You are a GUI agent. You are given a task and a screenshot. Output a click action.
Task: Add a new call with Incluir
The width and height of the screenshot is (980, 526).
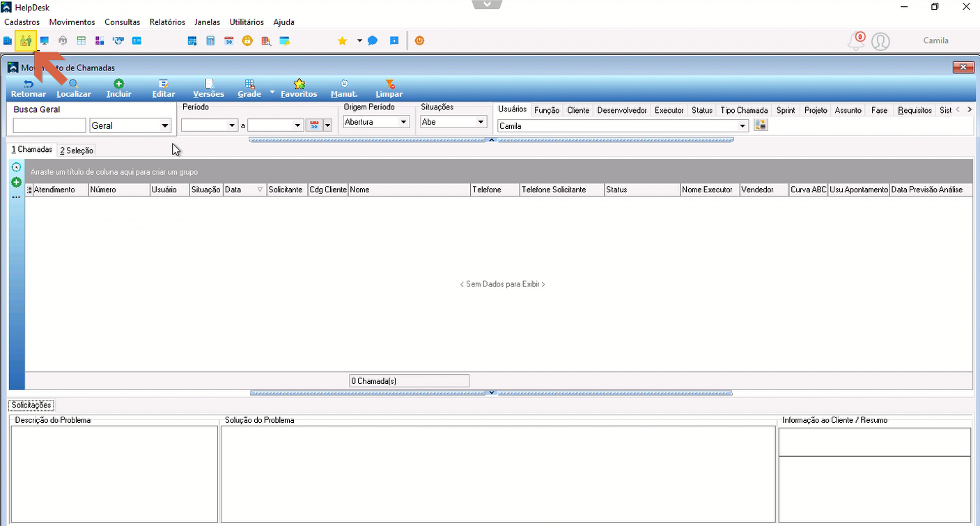tap(119, 88)
